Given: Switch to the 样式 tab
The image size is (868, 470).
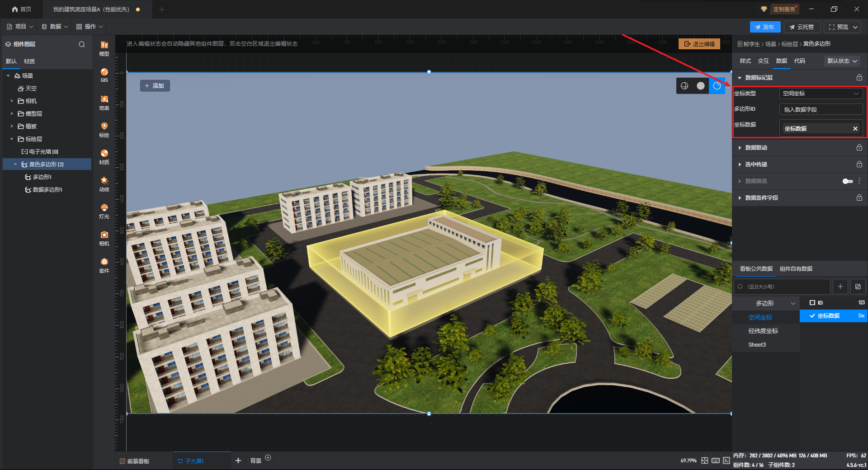Looking at the screenshot, I should [745, 61].
